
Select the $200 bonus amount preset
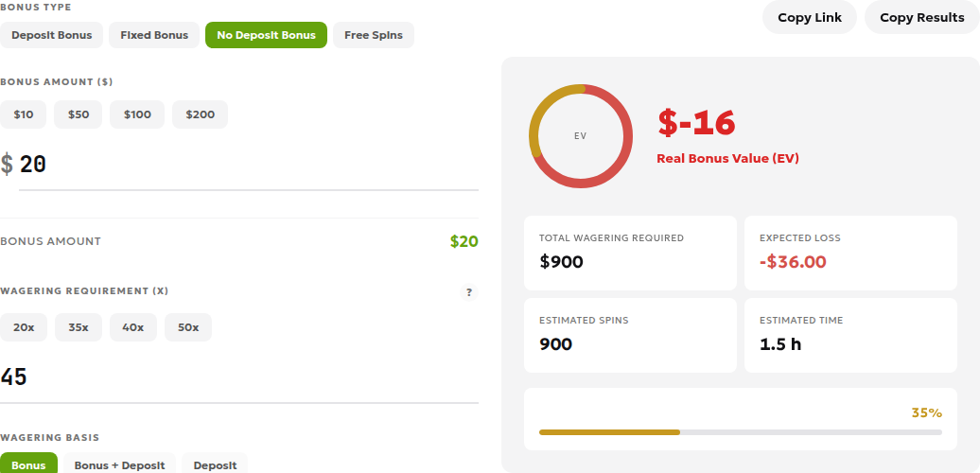pos(200,114)
